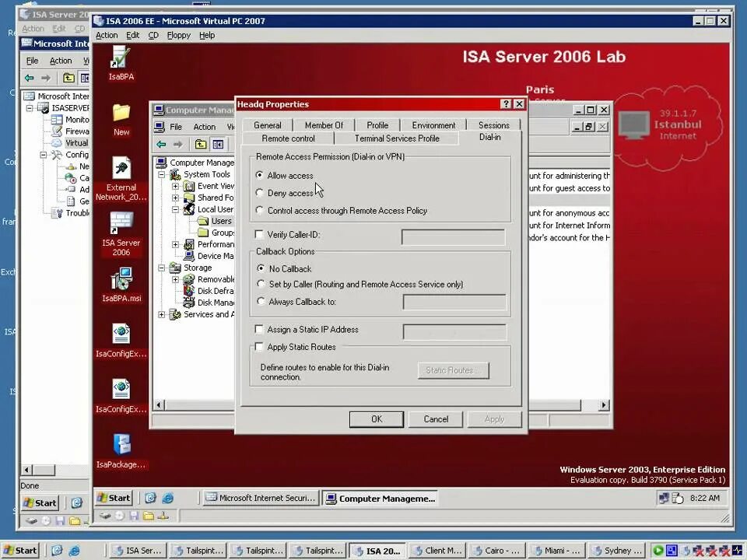
Task: Select the Groups folder in Computer Management tree
Action: [x=223, y=233]
